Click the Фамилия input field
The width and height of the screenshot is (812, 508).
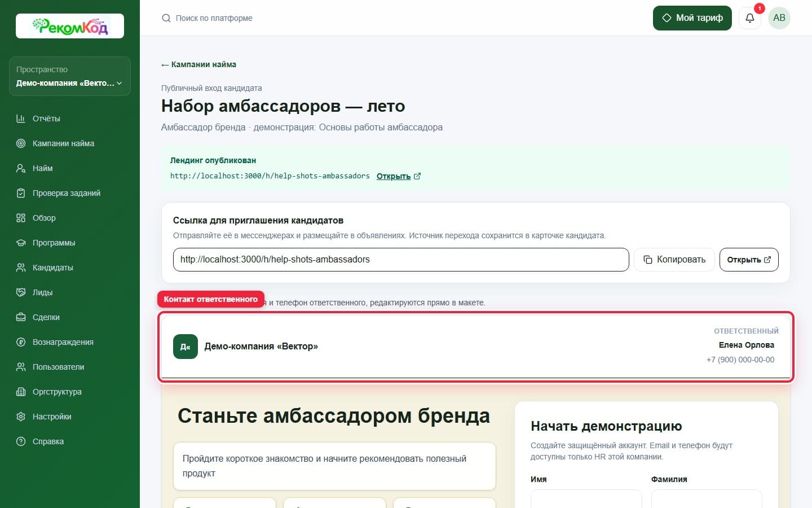[707, 498]
